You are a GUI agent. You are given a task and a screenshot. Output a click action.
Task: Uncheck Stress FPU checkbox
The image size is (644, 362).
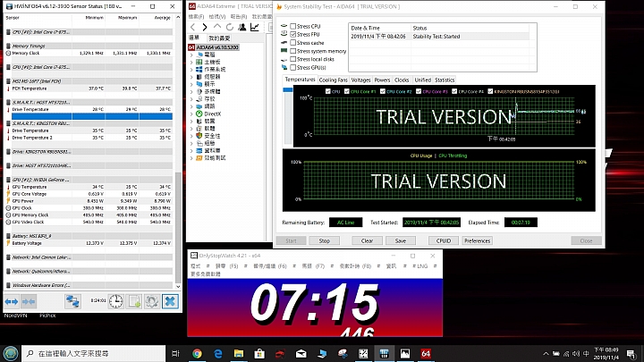click(292, 35)
